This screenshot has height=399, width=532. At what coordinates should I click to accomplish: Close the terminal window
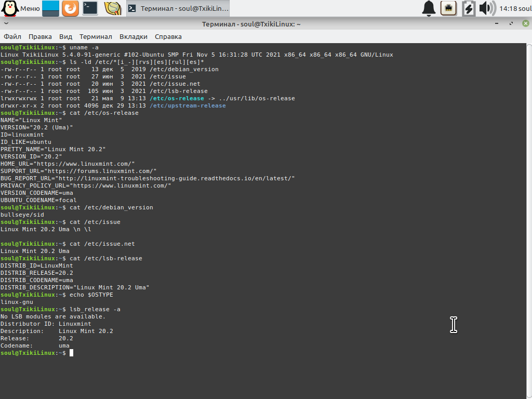point(526,24)
